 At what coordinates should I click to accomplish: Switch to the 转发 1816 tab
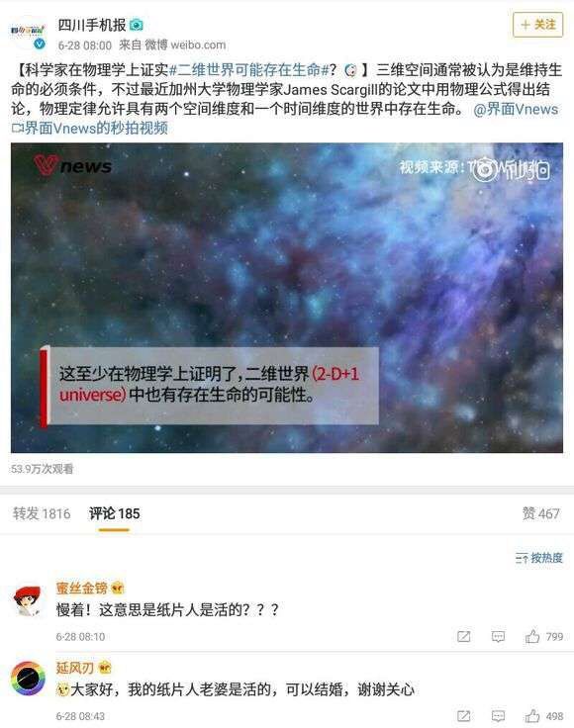[42, 513]
